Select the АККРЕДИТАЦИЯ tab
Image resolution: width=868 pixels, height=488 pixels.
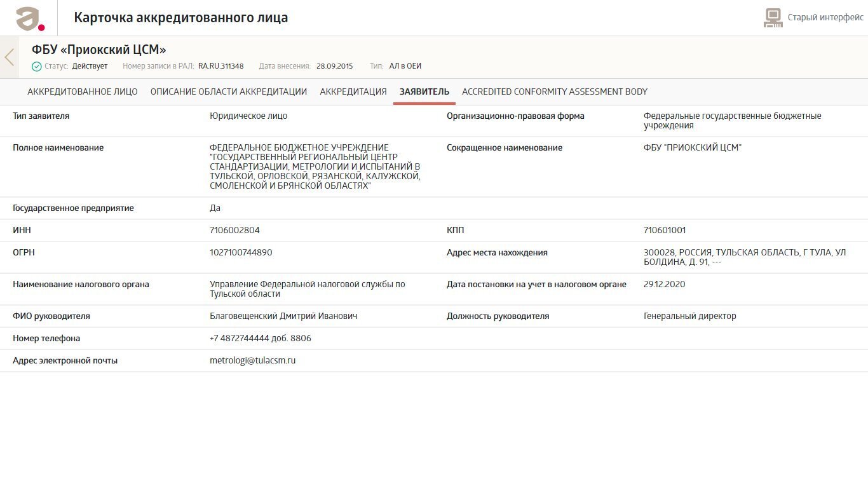click(353, 91)
